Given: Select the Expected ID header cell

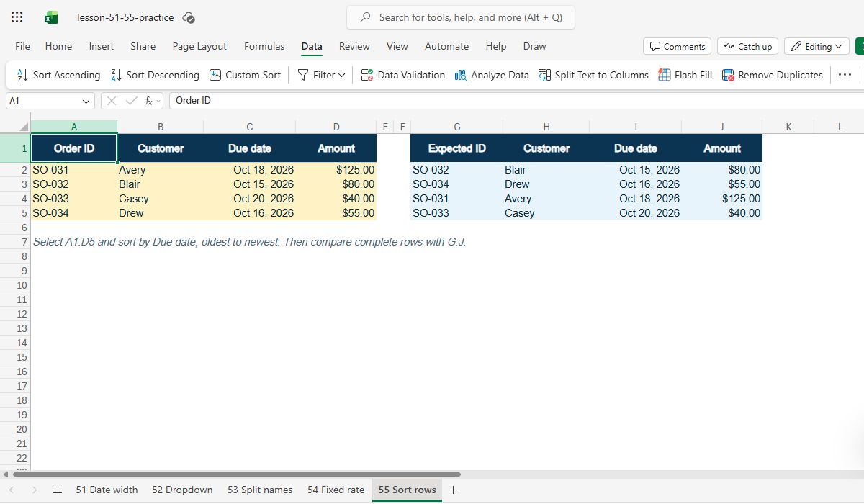Looking at the screenshot, I should (456, 148).
